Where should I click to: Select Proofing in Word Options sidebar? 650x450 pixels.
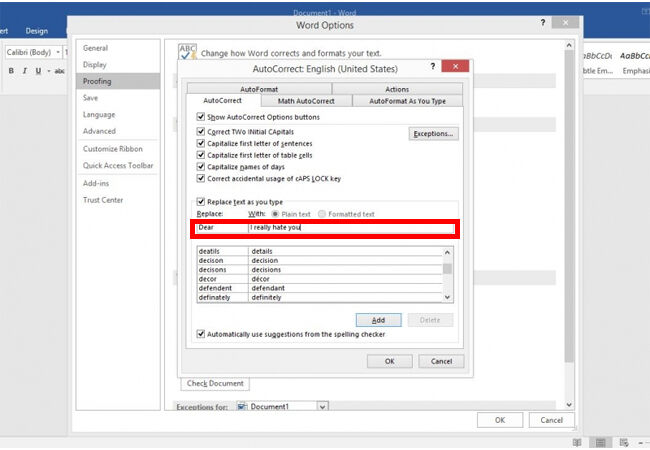pos(118,81)
